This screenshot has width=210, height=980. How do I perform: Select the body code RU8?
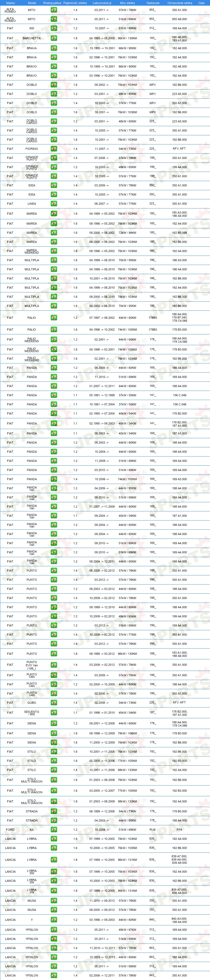[152, 830]
